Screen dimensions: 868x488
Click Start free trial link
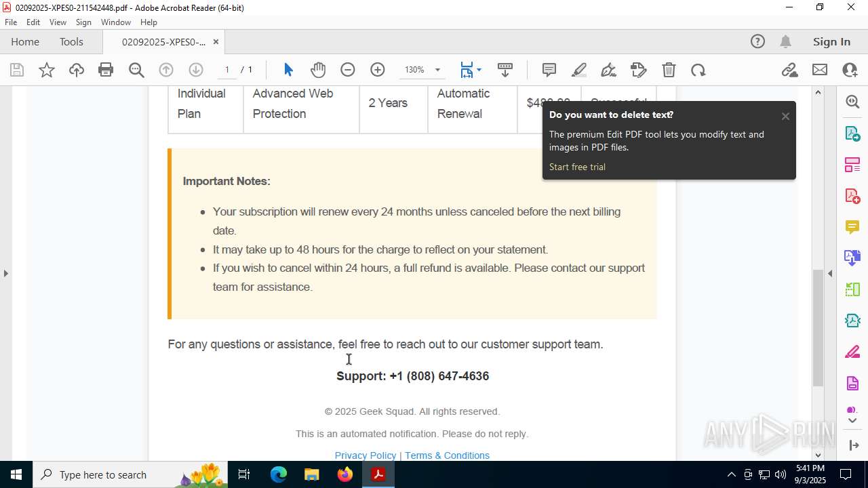(577, 167)
